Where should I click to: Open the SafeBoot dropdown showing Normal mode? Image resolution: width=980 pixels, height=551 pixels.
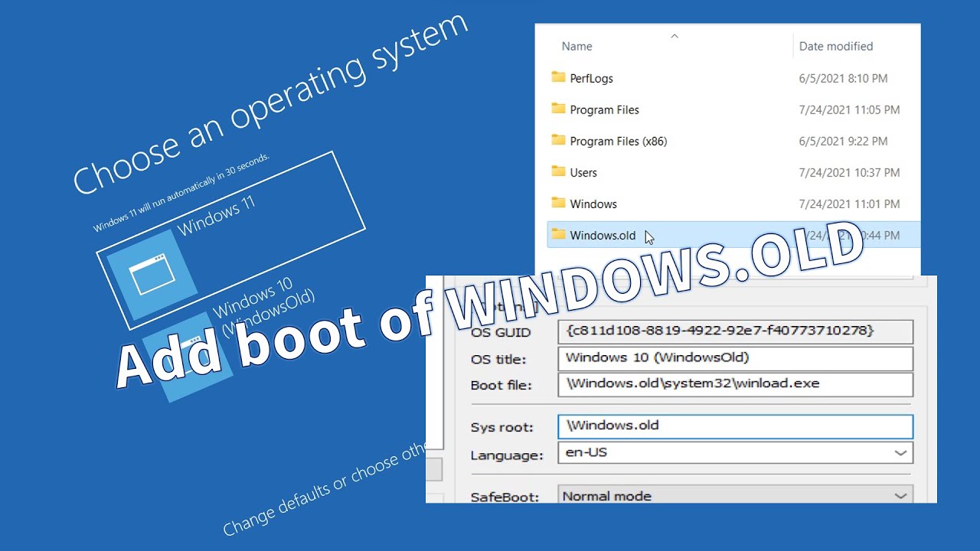[x=735, y=496]
